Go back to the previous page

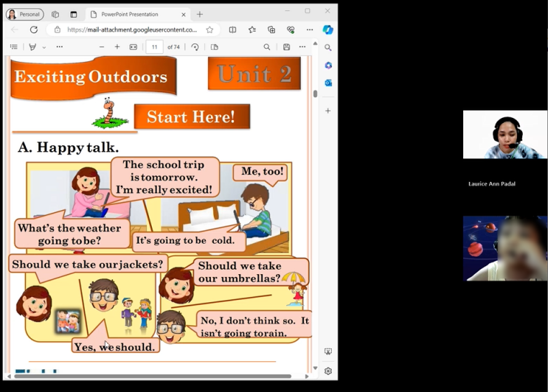tap(15, 29)
